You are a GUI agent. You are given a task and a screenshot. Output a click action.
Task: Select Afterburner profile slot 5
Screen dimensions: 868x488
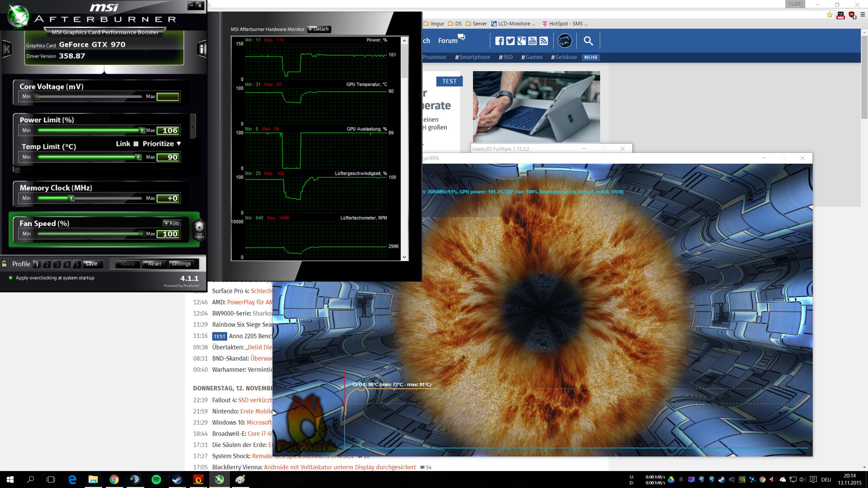coord(77,264)
